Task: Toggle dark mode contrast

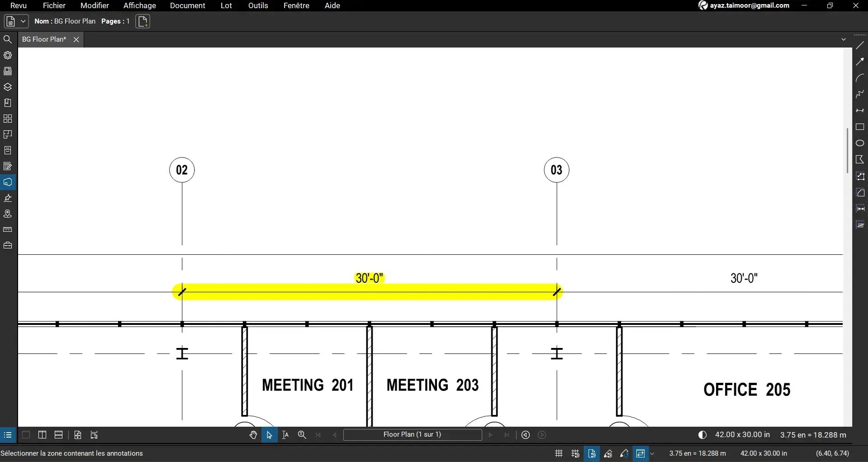Action: (702, 435)
